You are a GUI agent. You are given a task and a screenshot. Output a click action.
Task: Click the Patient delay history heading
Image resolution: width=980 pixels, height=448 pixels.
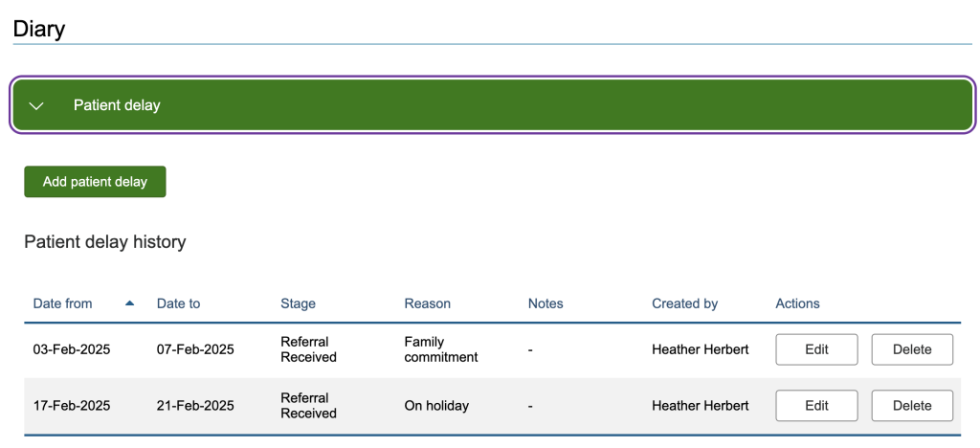pyautogui.click(x=105, y=242)
